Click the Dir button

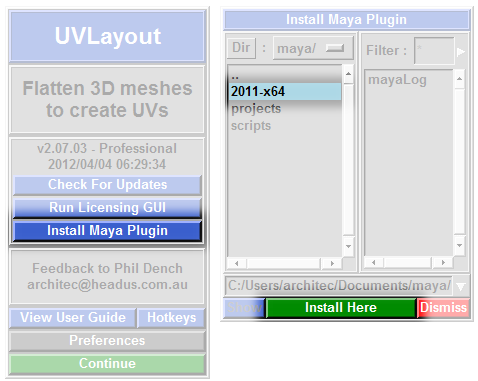(x=241, y=48)
